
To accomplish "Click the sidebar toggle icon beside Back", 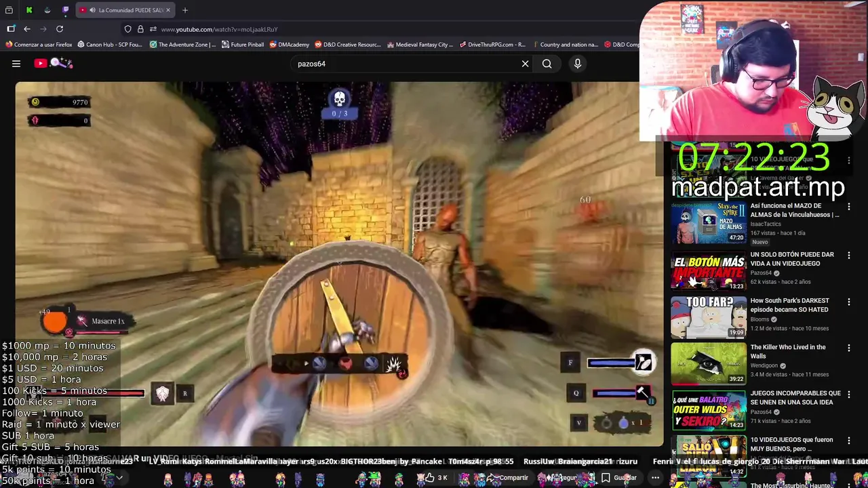I will tap(11, 29).
